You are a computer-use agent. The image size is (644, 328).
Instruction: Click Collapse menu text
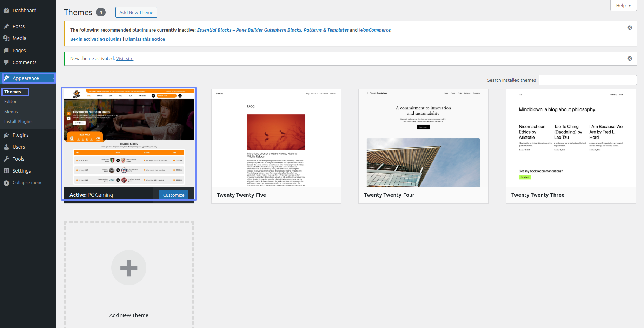point(28,183)
